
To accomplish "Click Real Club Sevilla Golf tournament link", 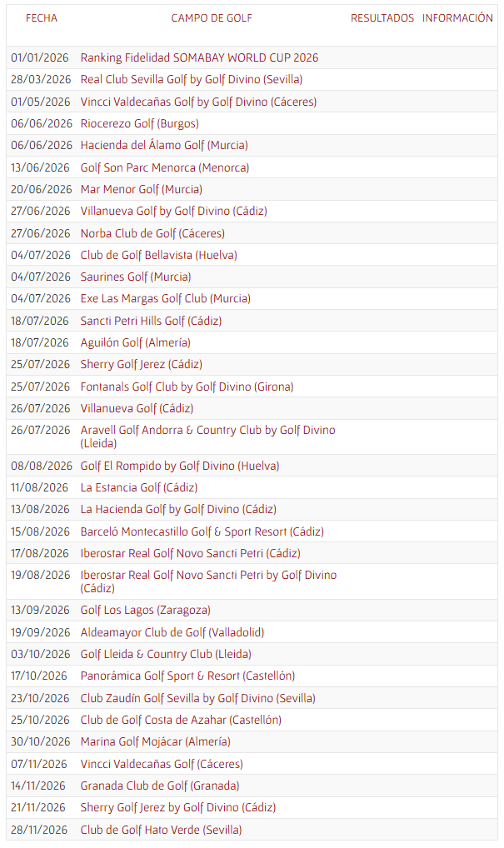I will point(191,79).
